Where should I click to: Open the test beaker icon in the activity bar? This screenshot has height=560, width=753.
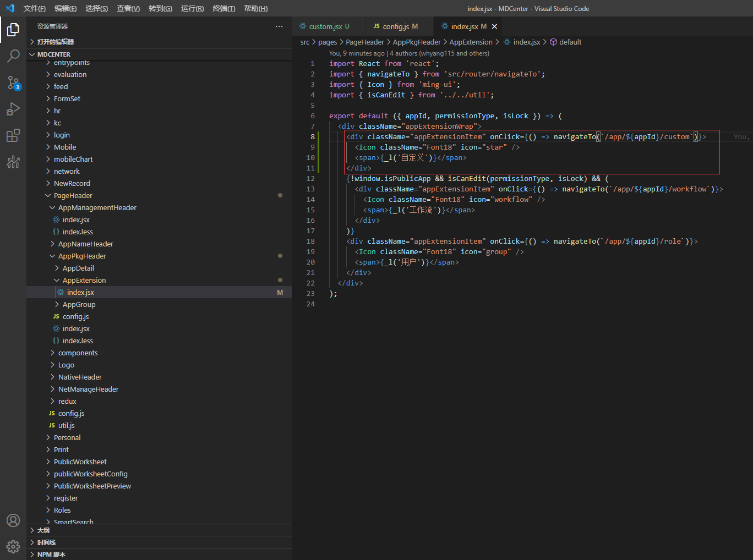(x=13, y=162)
